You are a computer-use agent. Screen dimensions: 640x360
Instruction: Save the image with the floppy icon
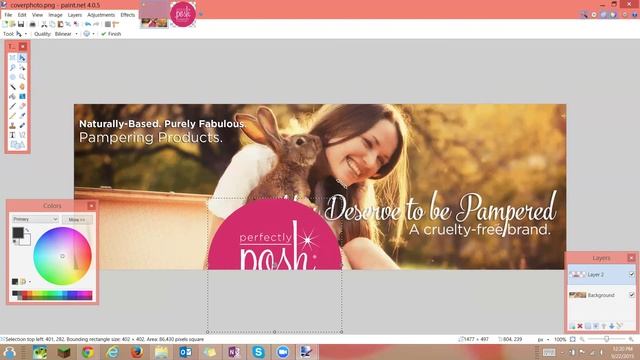click(x=21, y=24)
